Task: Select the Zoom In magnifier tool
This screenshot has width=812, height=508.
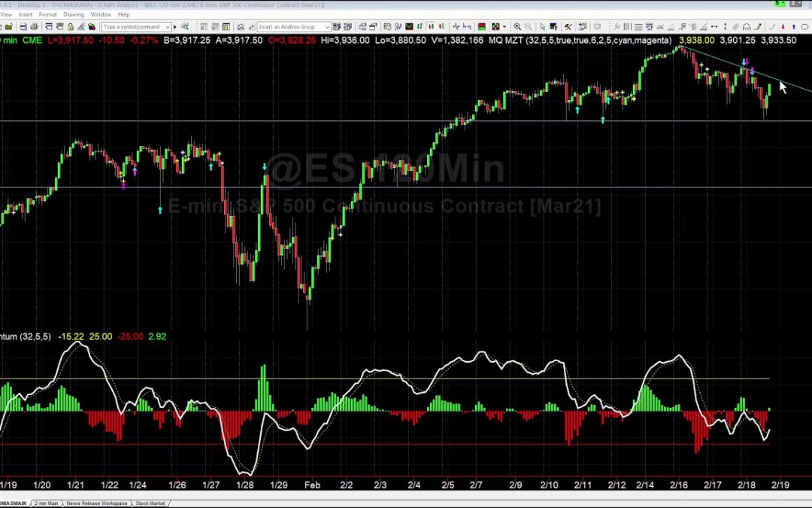Action: pyautogui.click(x=517, y=26)
